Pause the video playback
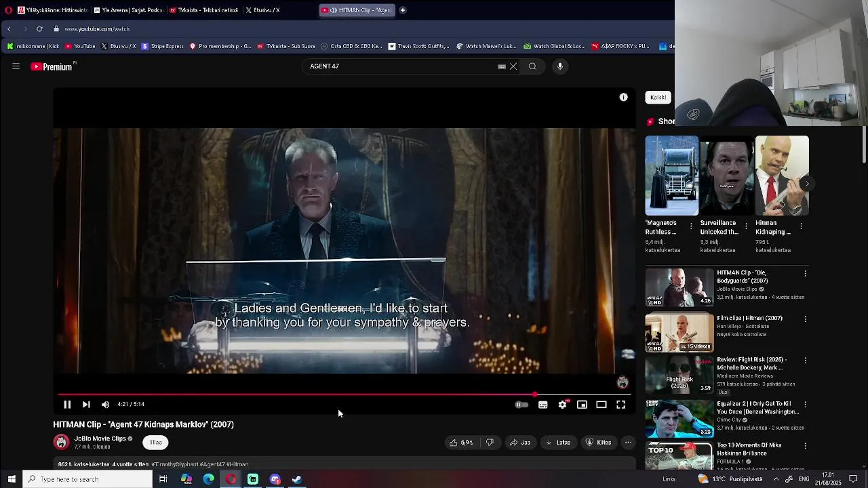The image size is (868, 488). tap(67, 405)
